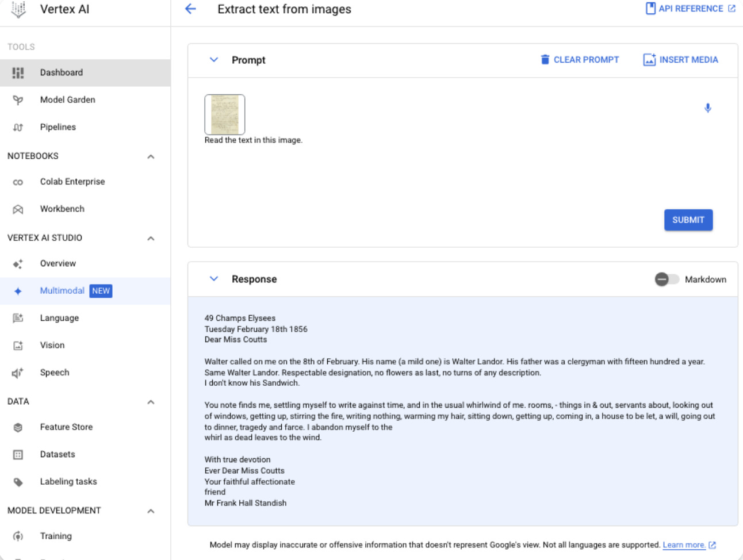This screenshot has height=560, width=743.
Task: Click the Training icon
Action: (18, 536)
